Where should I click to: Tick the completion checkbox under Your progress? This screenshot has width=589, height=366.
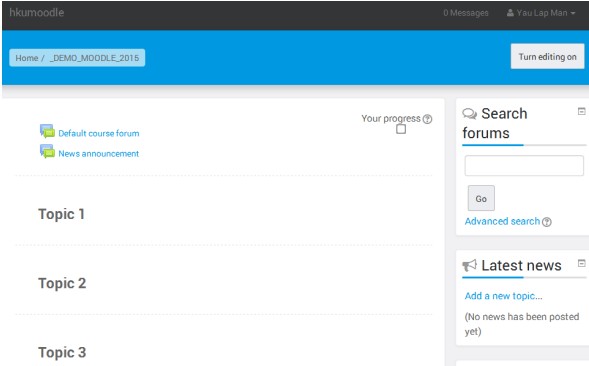tap(401, 129)
